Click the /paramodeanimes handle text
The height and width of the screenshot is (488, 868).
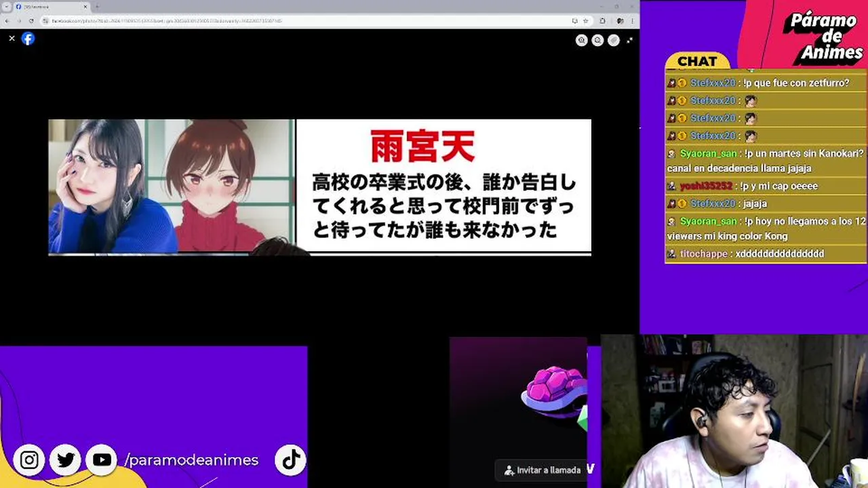191,460
